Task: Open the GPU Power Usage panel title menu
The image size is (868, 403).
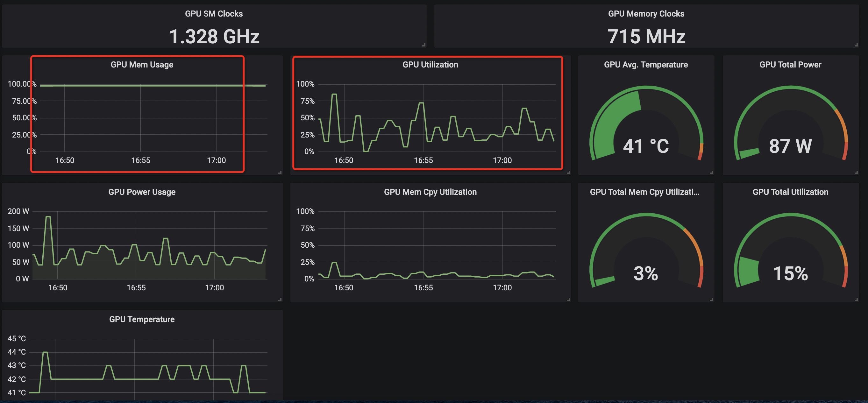Action: click(142, 192)
